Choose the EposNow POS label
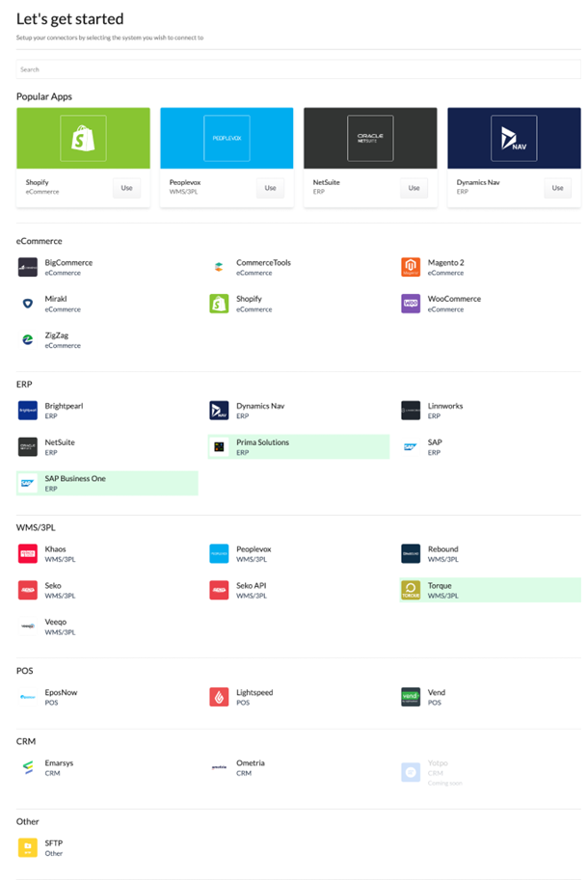Screen dimensions: 588x880 click(61, 693)
